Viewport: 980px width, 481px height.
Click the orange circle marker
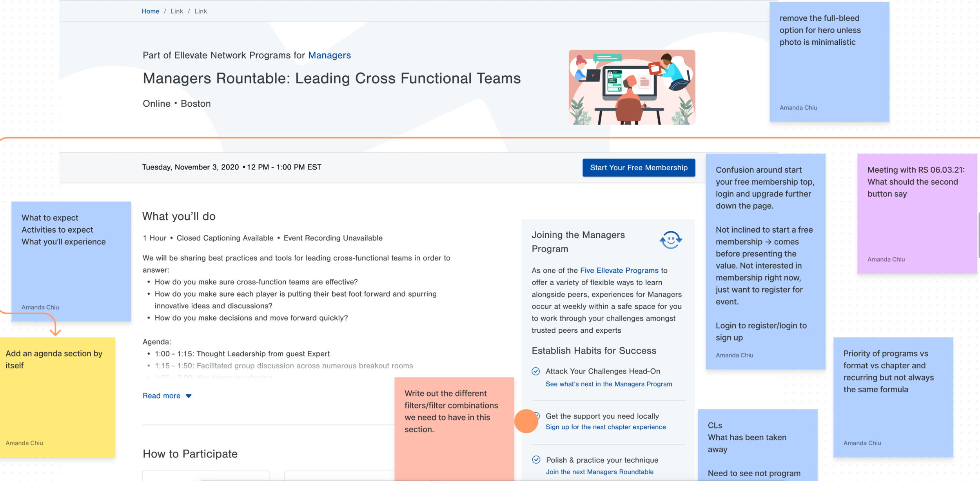click(x=526, y=421)
